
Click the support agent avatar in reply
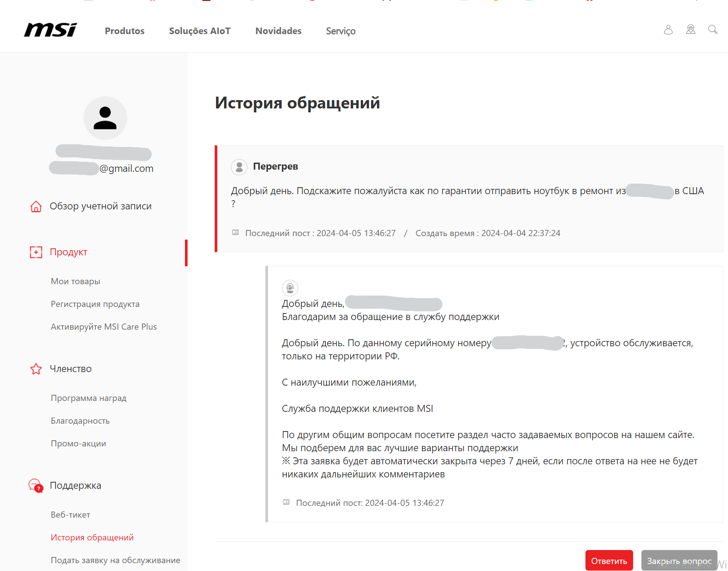[x=290, y=288]
